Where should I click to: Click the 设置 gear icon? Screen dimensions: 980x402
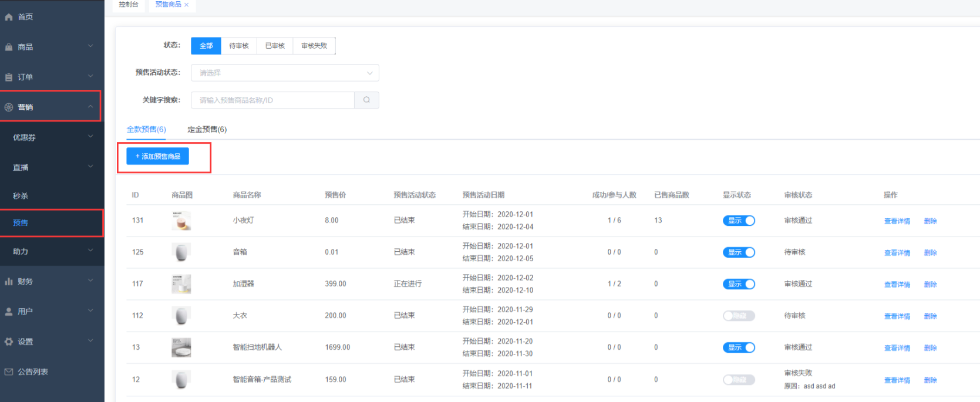click(x=9, y=342)
